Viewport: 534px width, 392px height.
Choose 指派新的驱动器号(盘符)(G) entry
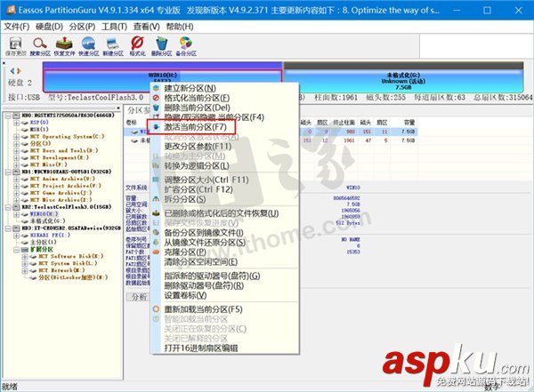(x=224, y=276)
